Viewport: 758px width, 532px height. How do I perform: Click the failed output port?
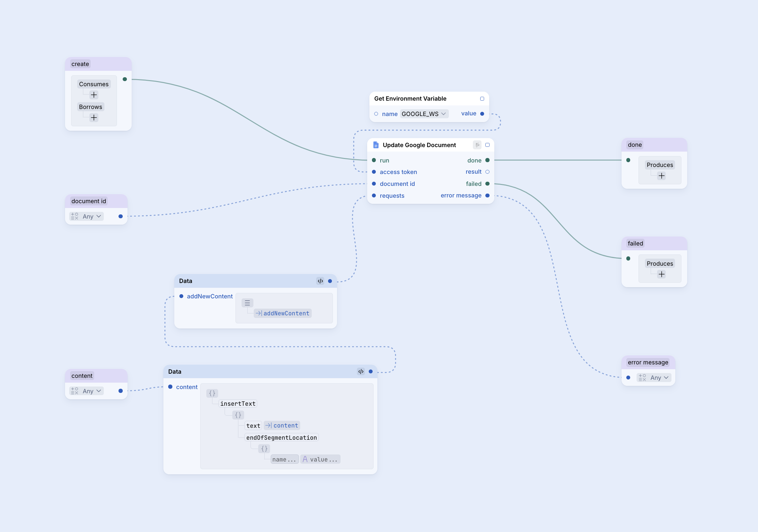(487, 184)
